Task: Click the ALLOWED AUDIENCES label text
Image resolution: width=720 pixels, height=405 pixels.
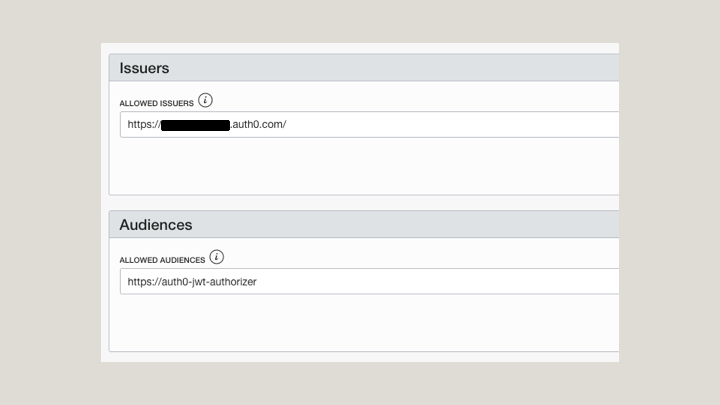Action: pyautogui.click(x=162, y=260)
